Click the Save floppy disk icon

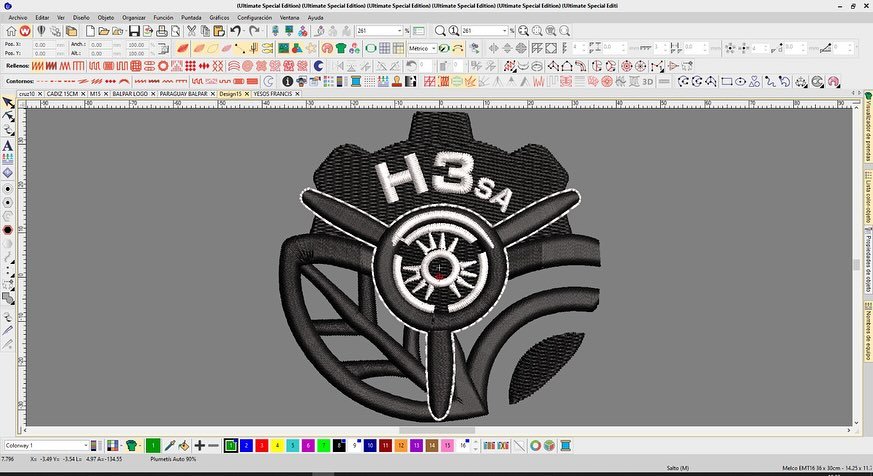click(133, 31)
